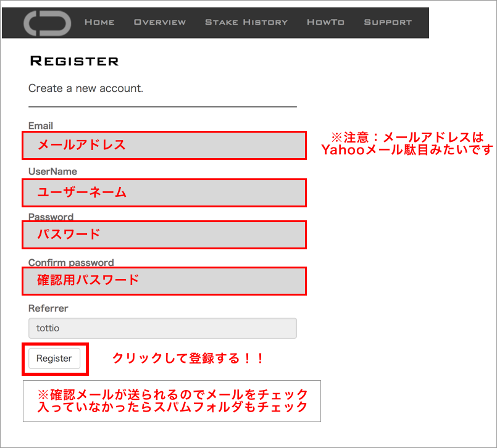Viewport: 497px width, 448px height.
Task: Focus the Confirm password field
Action: point(164,281)
